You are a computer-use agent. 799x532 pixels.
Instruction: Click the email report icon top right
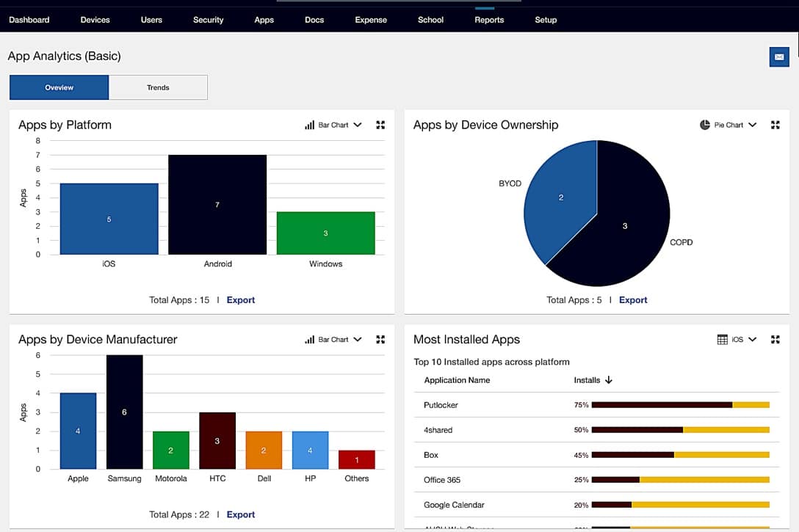(x=779, y=57)
